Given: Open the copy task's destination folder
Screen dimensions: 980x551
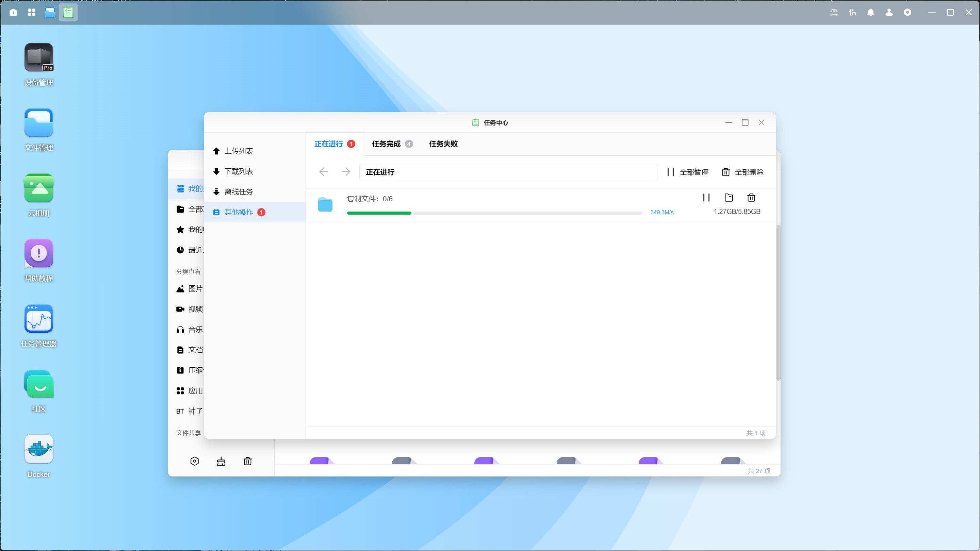Looking at the screenshot, I should (729, 197).
